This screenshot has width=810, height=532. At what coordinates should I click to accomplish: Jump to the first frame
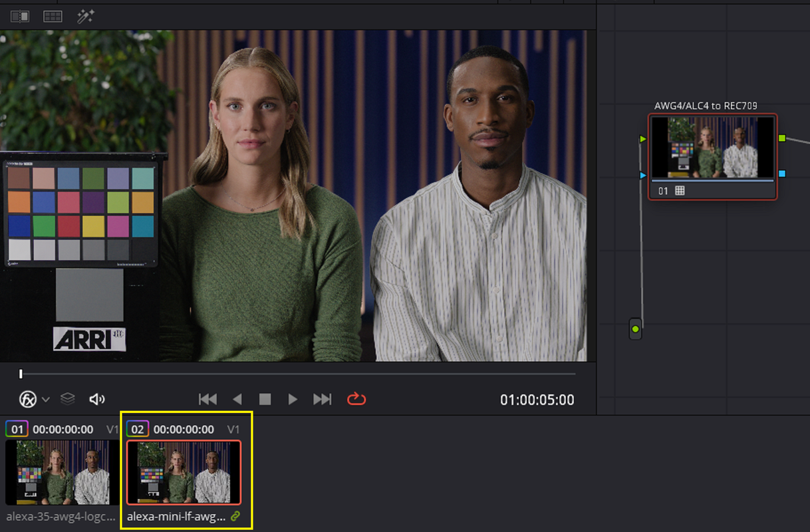point(208,399)
